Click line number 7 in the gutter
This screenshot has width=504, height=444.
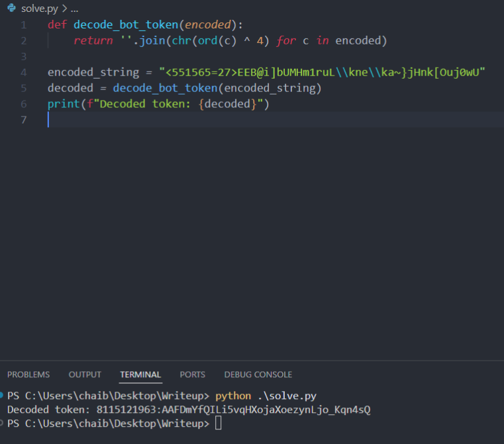pyautogui.click(x=24, y=120)
